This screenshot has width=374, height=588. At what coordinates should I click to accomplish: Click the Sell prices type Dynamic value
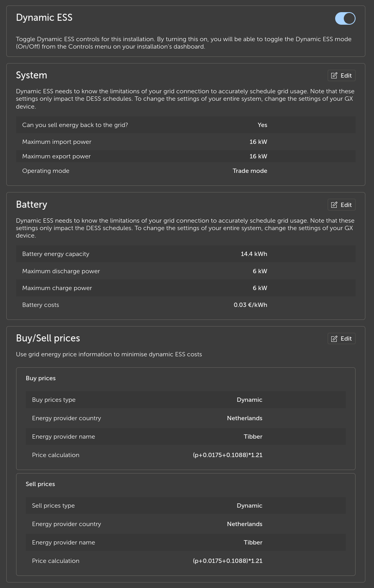249,506
